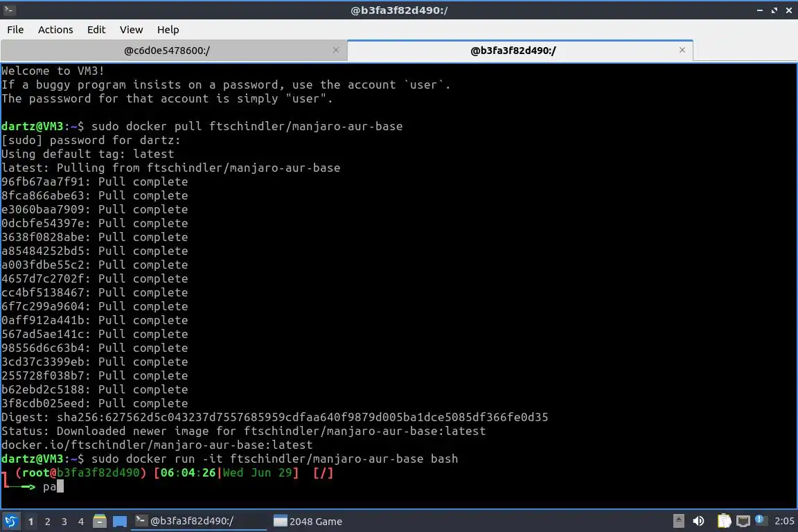798x532 pixels.
Task: Click the '[sudo] password for dartz:' line
Action: [x=91, y=140]
